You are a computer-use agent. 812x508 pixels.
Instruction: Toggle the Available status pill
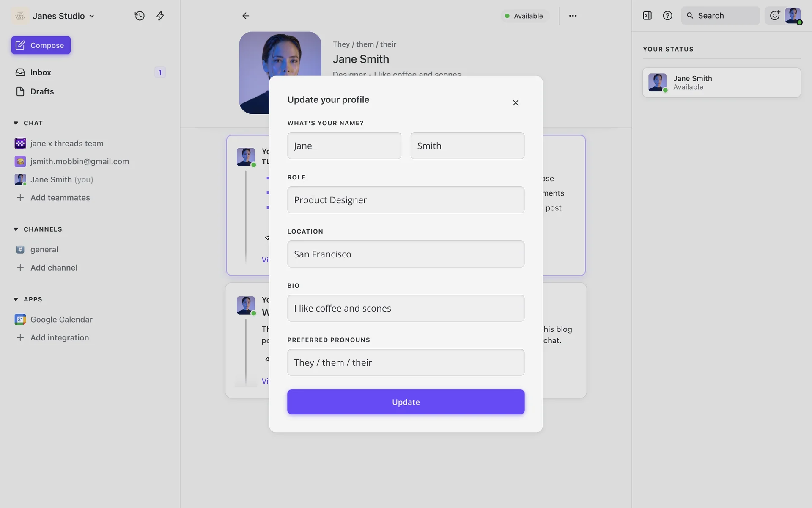pos(524,16)
